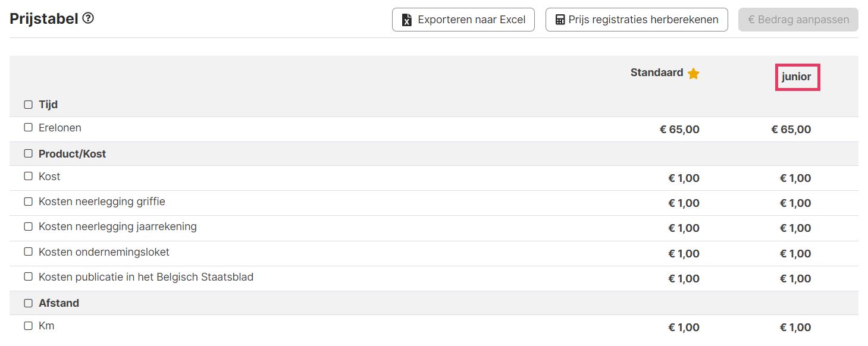This screenshot has width=868, height=346.
Task: Check the Tijd group checkbox
Action: pyautogui.click(x=28, y=105)
